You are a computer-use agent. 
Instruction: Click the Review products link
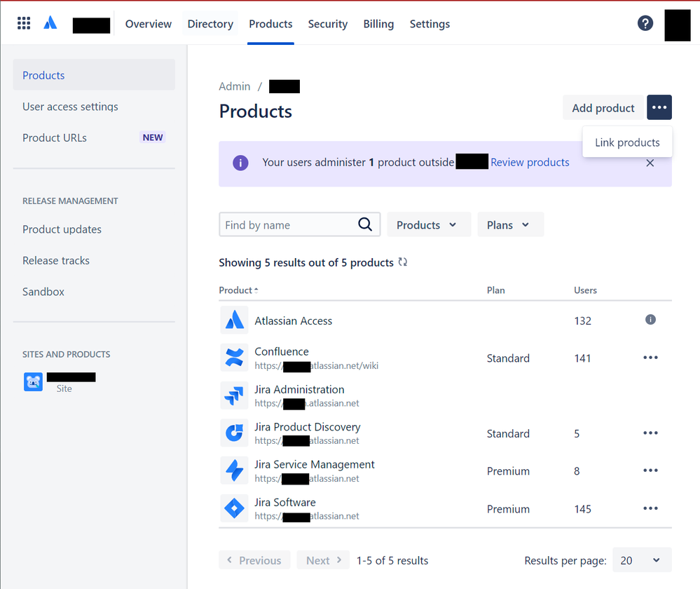click(x=530, y=162)
